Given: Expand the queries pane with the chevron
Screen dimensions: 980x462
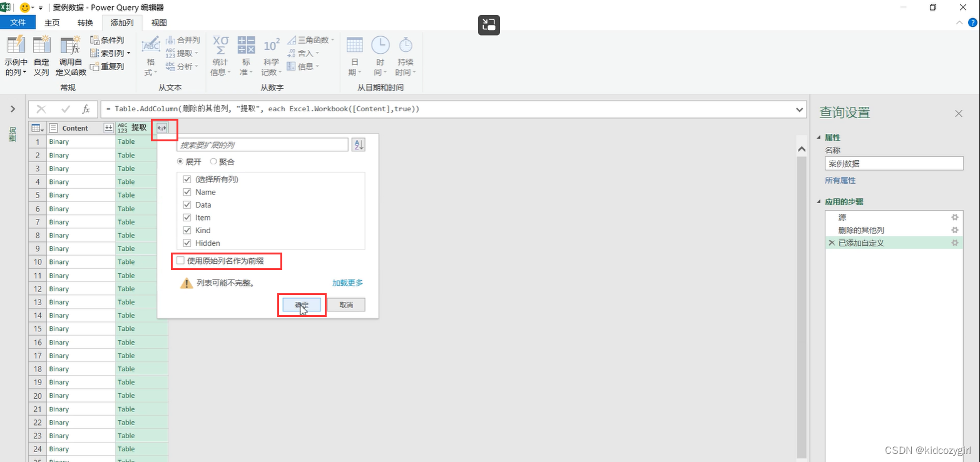Looking at the screenshot, I should (x=13, y=109).
